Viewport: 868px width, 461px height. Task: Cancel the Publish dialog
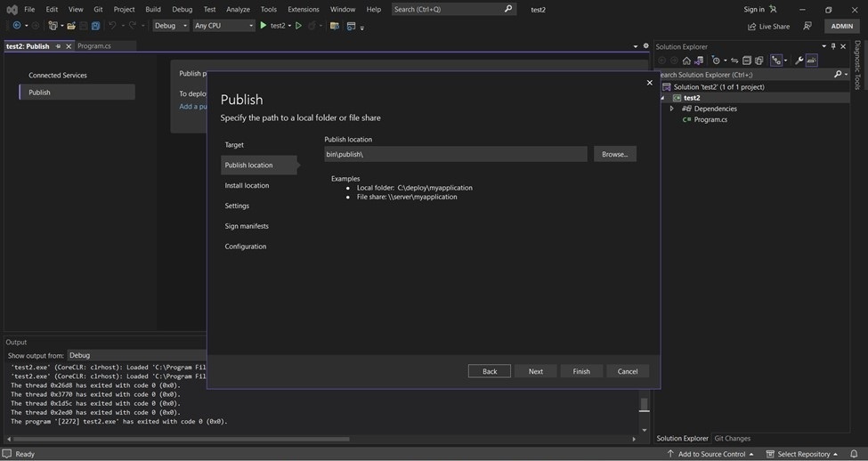coord(628,371)
